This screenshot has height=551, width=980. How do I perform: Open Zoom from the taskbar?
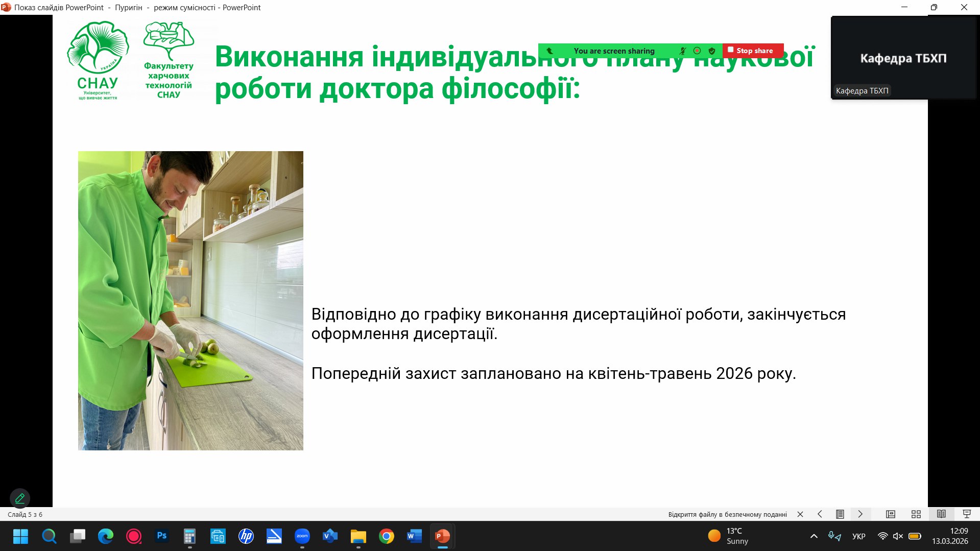coord(302,536)
